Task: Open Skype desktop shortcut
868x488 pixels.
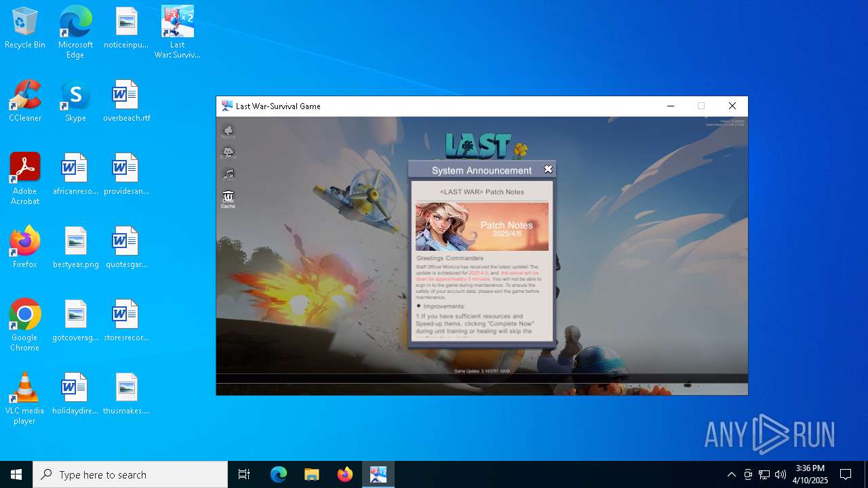Action: tap(75, 101)
